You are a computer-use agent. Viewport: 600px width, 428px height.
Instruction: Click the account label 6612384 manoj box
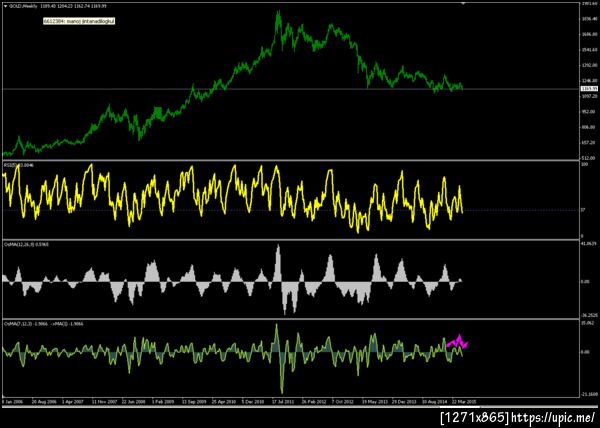tap(79, 21)
